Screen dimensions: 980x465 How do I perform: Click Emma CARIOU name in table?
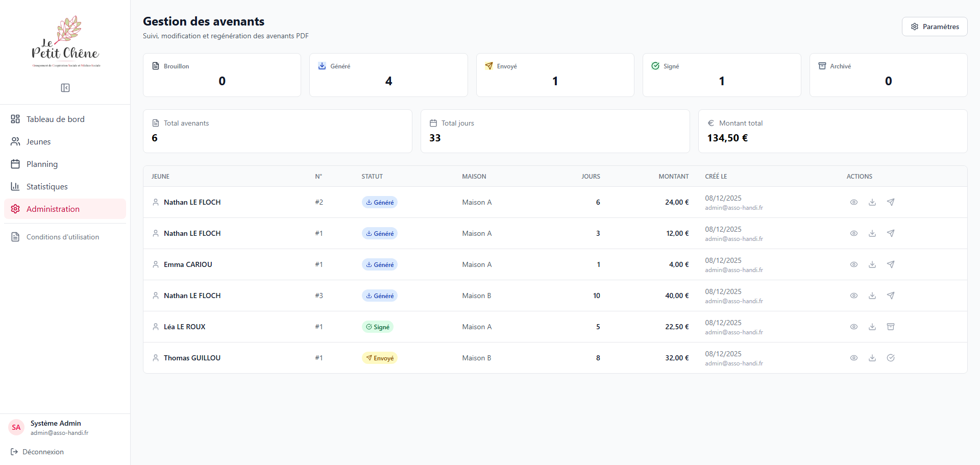coord(188,264)
